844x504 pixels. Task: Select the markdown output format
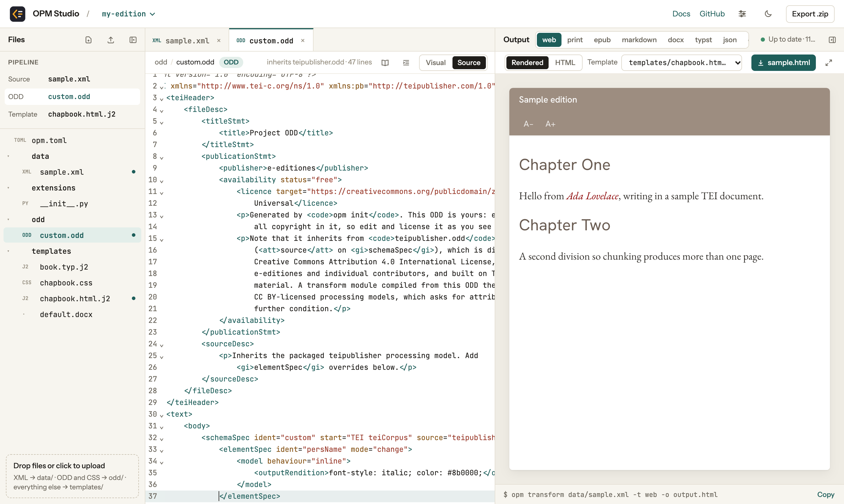(x=639, y=40)
